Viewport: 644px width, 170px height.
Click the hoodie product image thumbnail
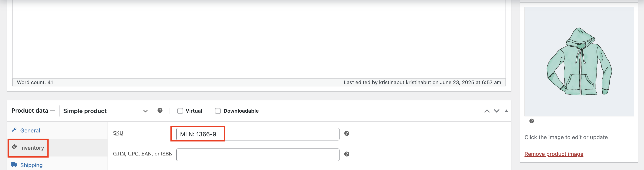click(x=579, y=62)
